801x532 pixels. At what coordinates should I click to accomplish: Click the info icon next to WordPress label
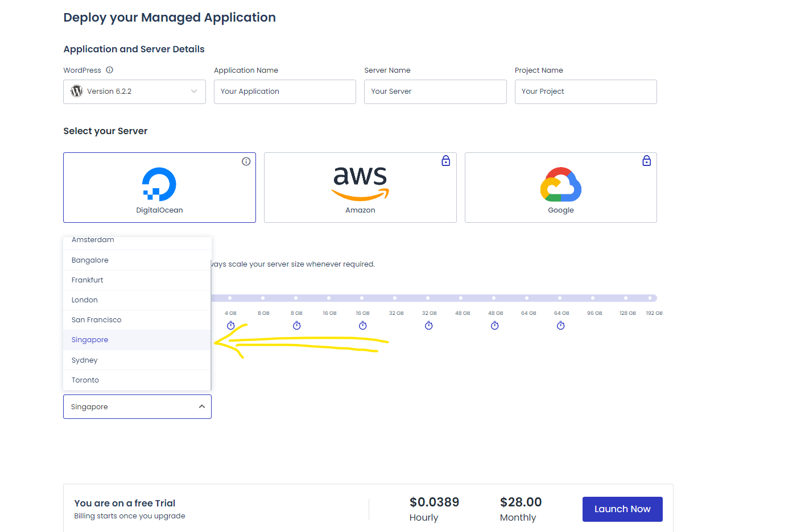coord(110,70)
